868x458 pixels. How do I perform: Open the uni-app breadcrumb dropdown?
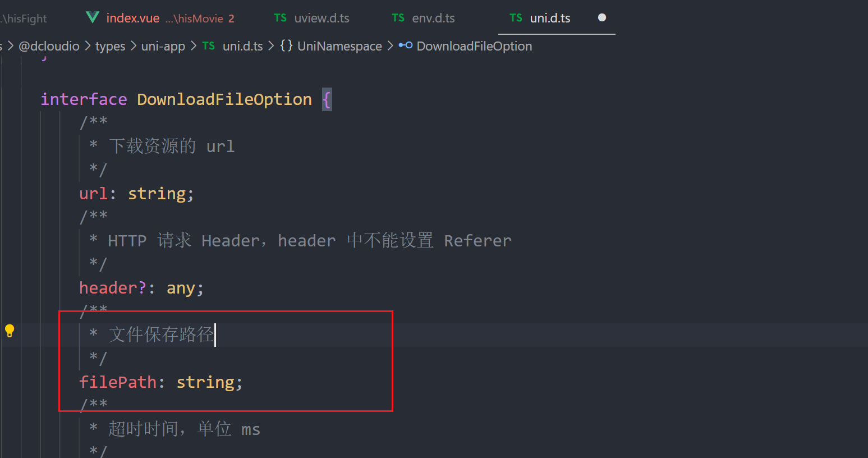pos(163,45)
